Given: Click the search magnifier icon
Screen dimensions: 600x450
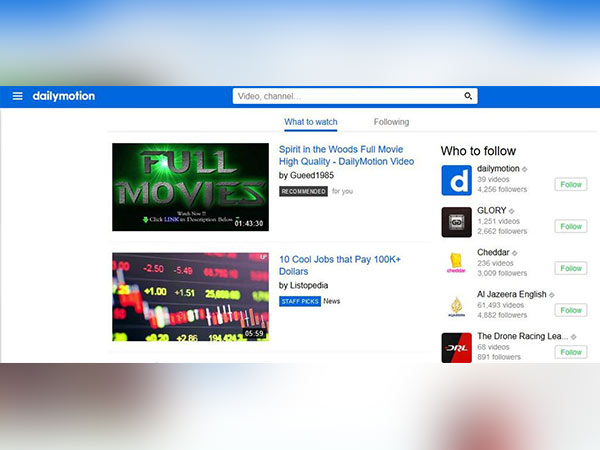Looking at the screenshot, I should click(468, 97).
